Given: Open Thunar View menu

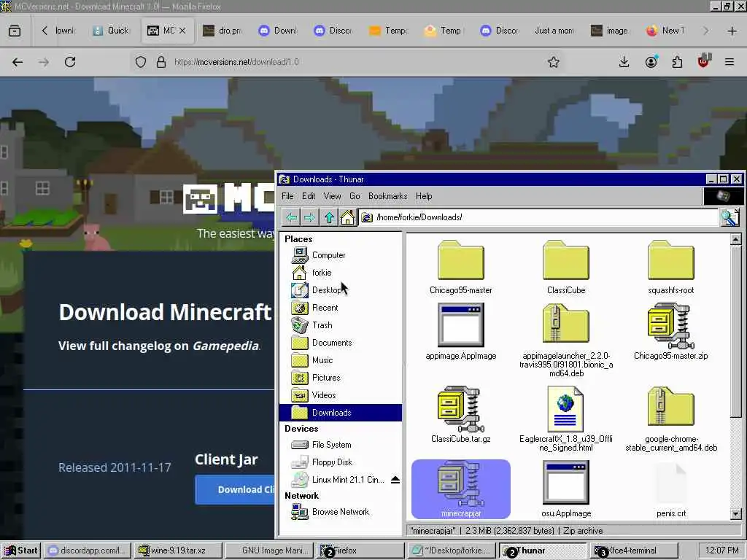Looking at the screenshot, I should coord(332,196).
